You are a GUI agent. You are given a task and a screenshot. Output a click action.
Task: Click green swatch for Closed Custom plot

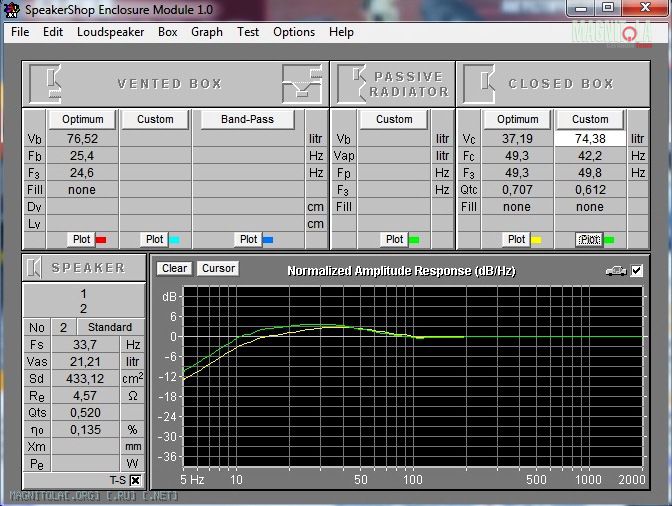[609, 240]
